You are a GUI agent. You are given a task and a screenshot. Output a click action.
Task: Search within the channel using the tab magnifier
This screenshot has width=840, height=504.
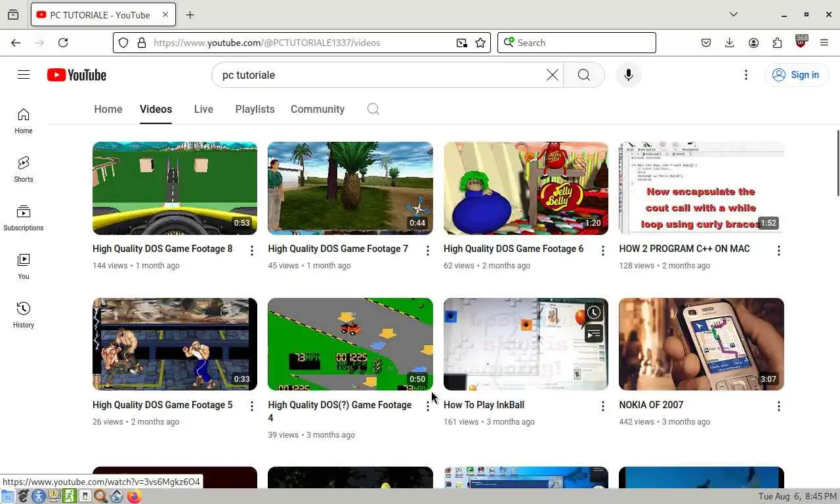coord(373,109)
